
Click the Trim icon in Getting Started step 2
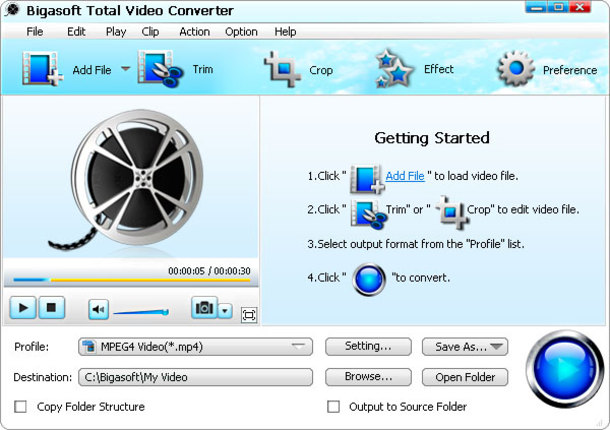pos(368,213)
